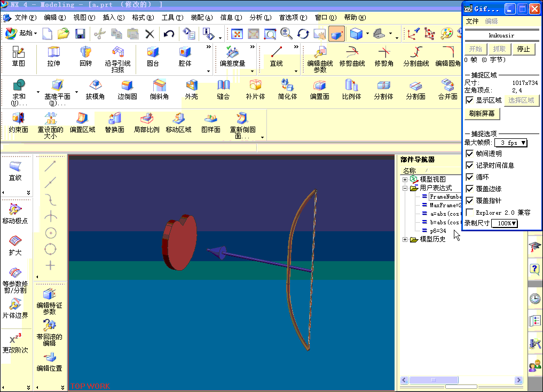
Task: Collapse the 用户表达式 tree node
Action: pos(405,189)
